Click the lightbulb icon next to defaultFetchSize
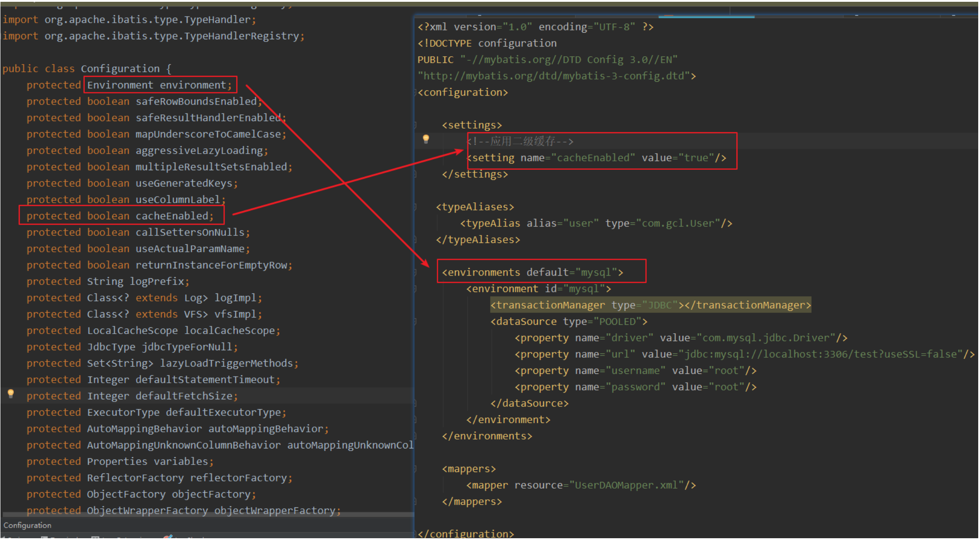Viewport: 980px width, 540px height. coord(11,394)
